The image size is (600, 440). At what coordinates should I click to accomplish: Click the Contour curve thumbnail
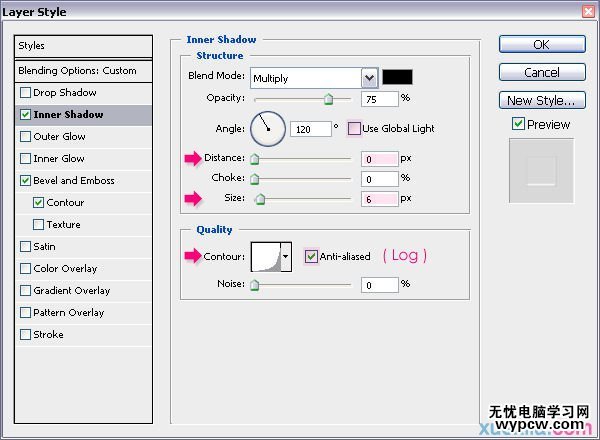(x=266, y=257)
